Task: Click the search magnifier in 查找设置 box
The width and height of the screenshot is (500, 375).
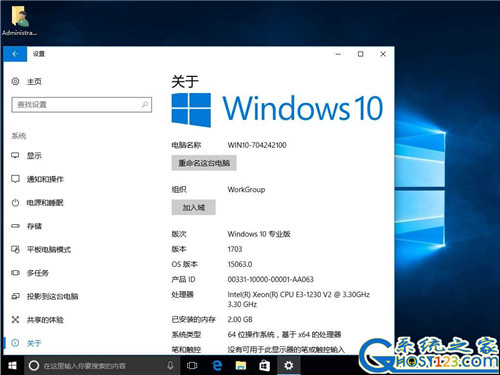Action: click(x=145, y=105)
